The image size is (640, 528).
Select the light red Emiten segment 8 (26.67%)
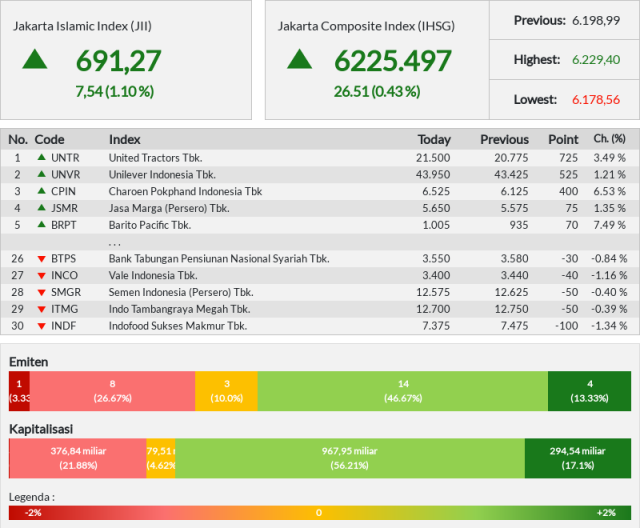pyautogui.click(x=112, y=391)
